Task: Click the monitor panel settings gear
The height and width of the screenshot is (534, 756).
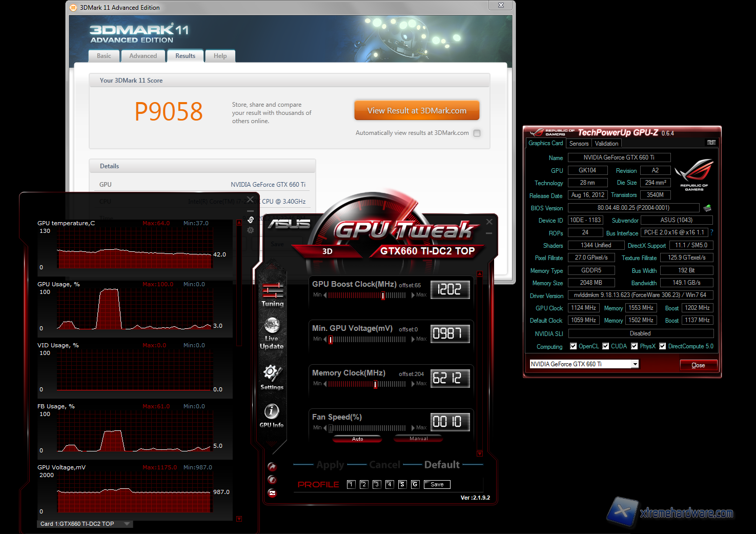Action: coord(251,230)
